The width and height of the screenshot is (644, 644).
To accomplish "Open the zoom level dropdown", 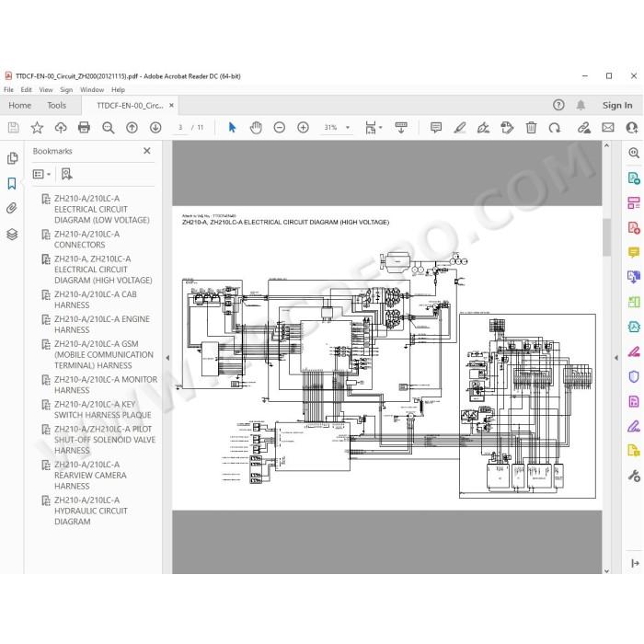I will (x=348, y=128).
